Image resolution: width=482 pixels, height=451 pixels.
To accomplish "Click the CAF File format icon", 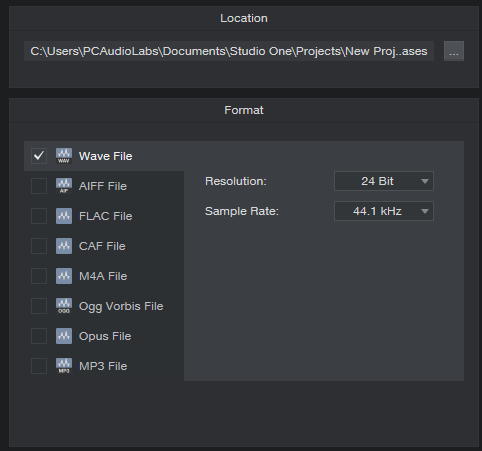I will pos(64,246).
